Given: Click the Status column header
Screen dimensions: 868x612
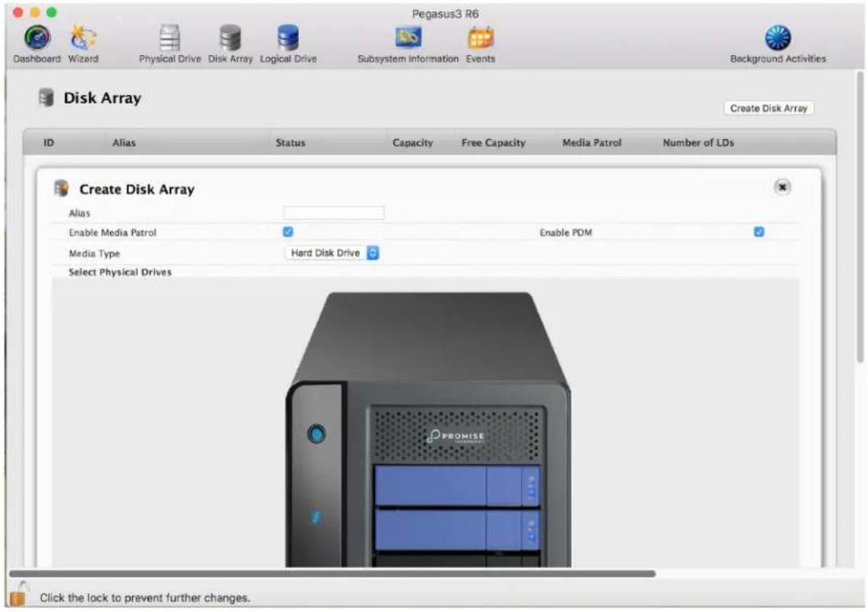Looking at the screenshot, I should (x=290, y=143).
